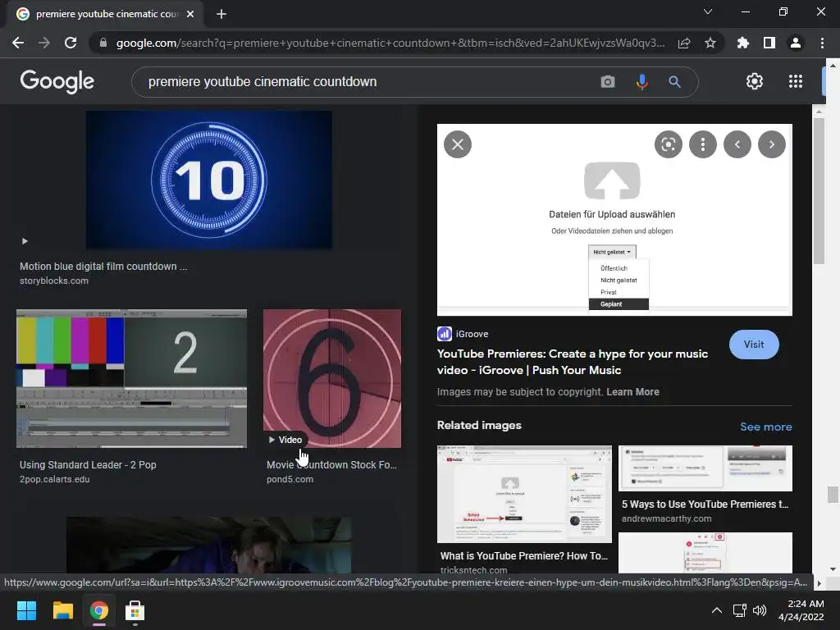Click page scrollbar down arrow

point(832,569)
